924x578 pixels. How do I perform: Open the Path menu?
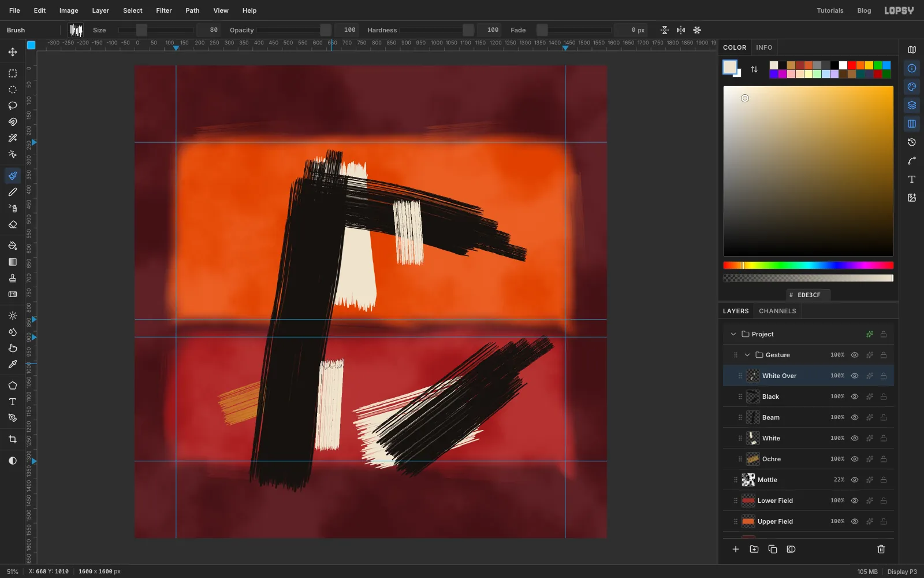point(192,10)
